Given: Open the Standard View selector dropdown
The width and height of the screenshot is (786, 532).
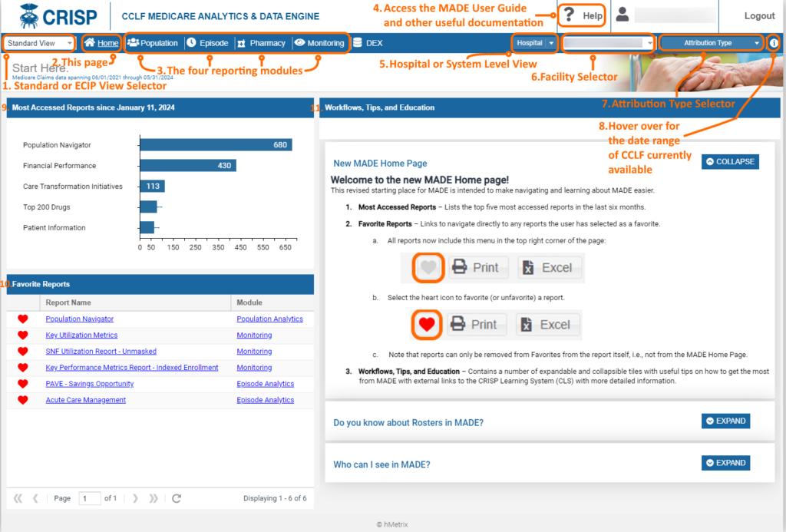Looking at the screenshot, I should click(39, 44).
